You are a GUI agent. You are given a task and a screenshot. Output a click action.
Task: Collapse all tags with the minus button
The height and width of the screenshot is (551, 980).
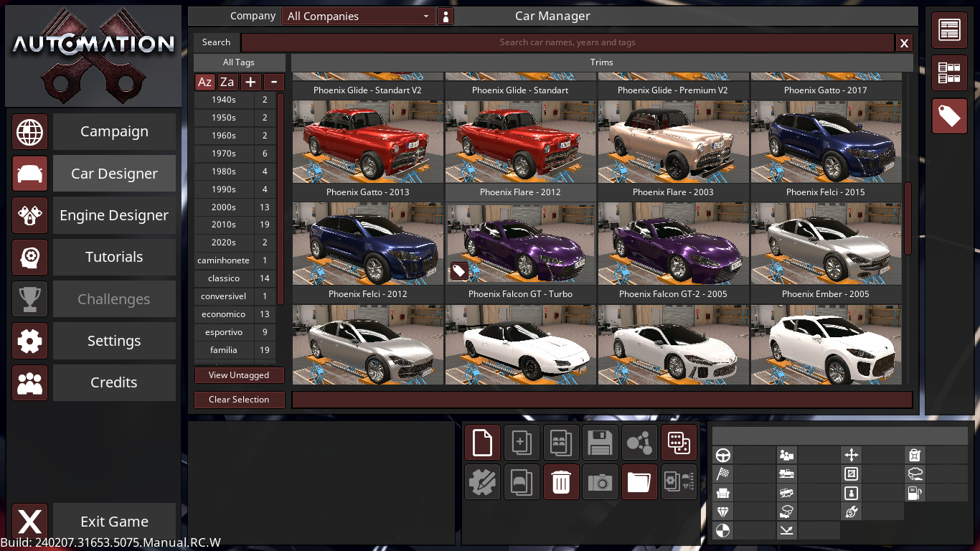(x=273, y=82)
